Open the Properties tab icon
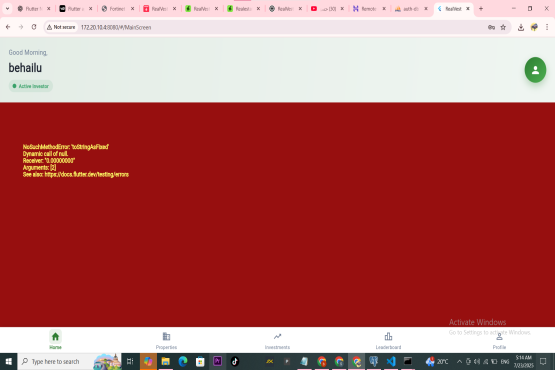 [166, 336]
